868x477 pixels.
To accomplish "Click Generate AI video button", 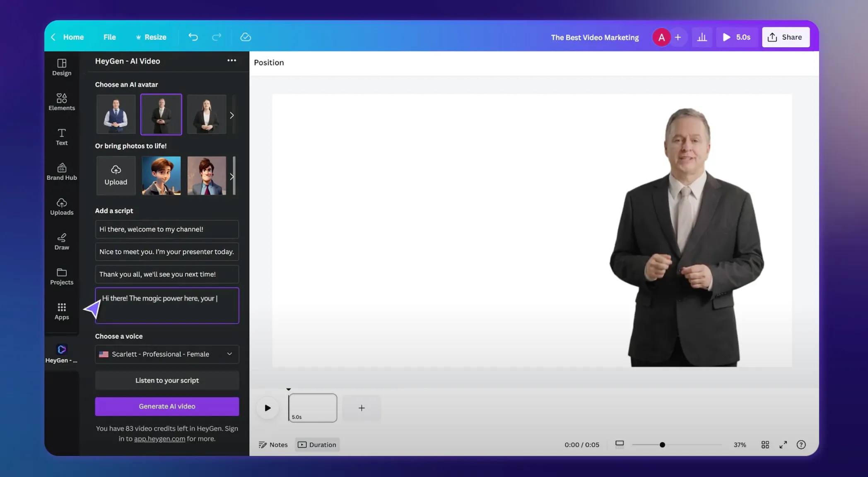I will click(x=167, y=406).
